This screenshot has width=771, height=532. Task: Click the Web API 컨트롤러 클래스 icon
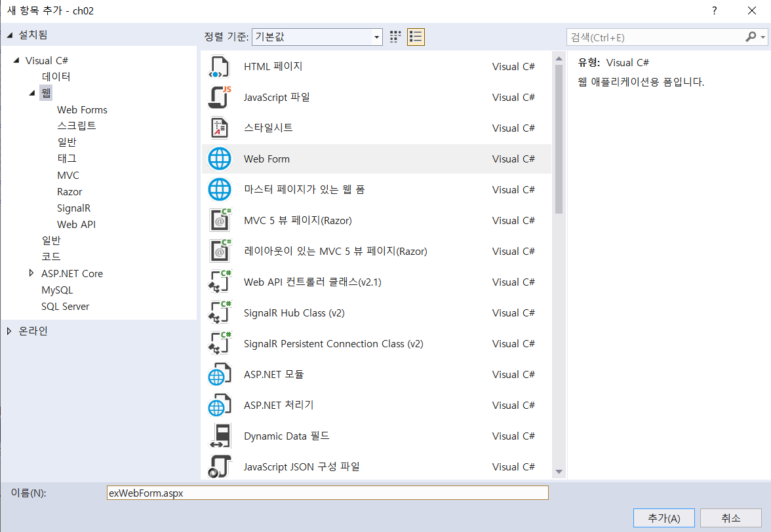tap(219, 282)
